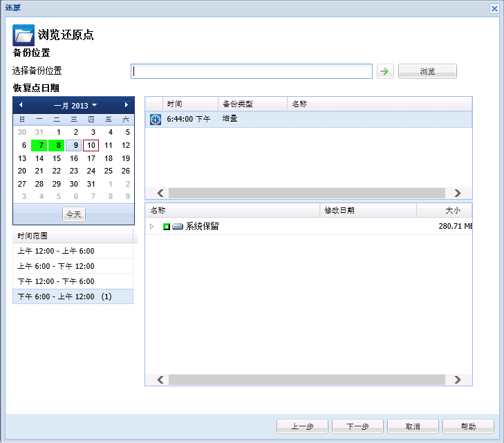
Task: Click the 下一步 next button
Action: coord(357,426)
